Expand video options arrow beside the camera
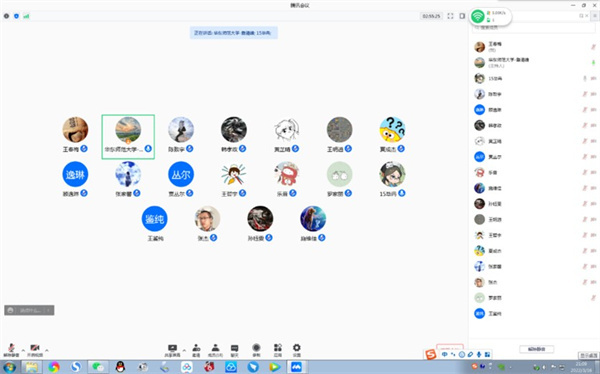This screenshot has height=374, width=600. (x=47, y=350)
